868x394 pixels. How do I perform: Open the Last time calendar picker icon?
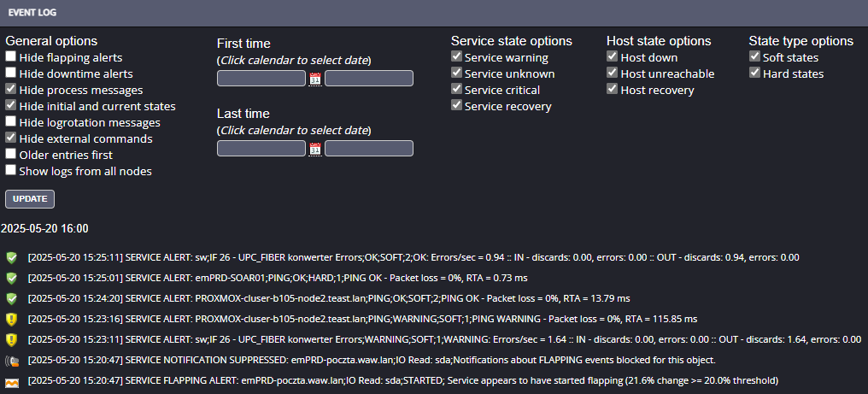(315, 149)
